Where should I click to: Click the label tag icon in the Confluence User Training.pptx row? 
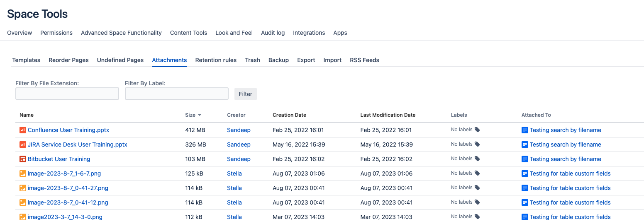(x=477, y=130)
